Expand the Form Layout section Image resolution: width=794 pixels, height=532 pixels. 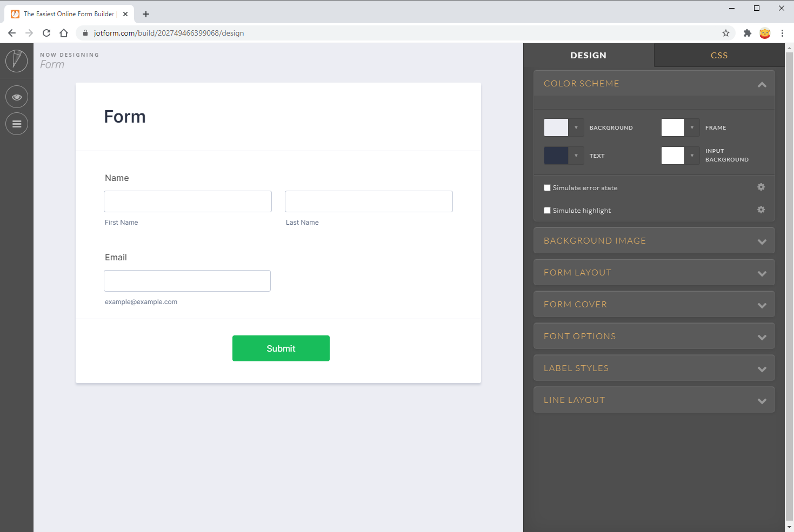click(x=654, y=273)
